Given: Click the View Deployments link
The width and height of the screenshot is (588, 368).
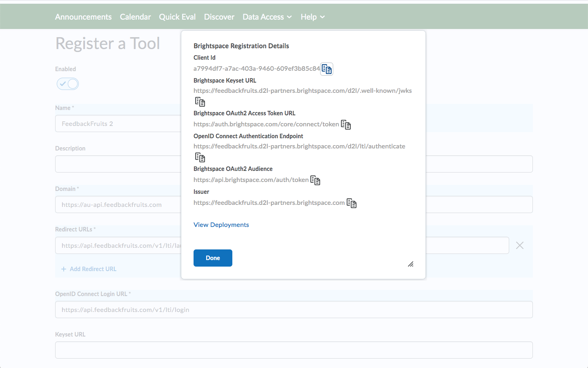Looking at the screenshot, I should (x=221, y=225).
